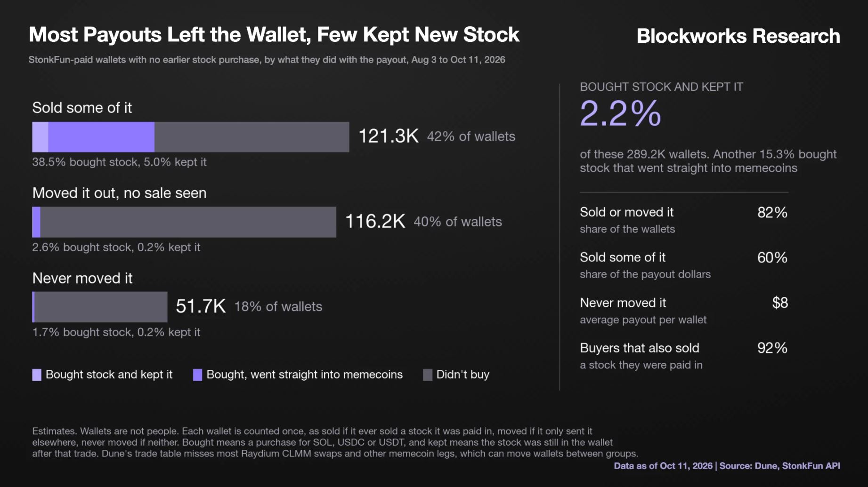
Task: Click the 'Sold or moved it' 82% stat row
Action: 684,220
